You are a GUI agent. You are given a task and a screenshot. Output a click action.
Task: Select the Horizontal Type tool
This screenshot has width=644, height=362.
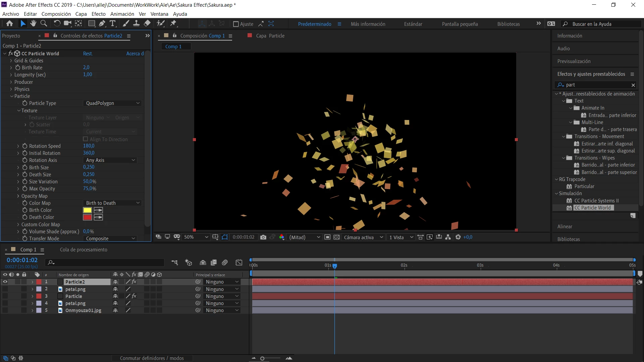tap(113, 23)
